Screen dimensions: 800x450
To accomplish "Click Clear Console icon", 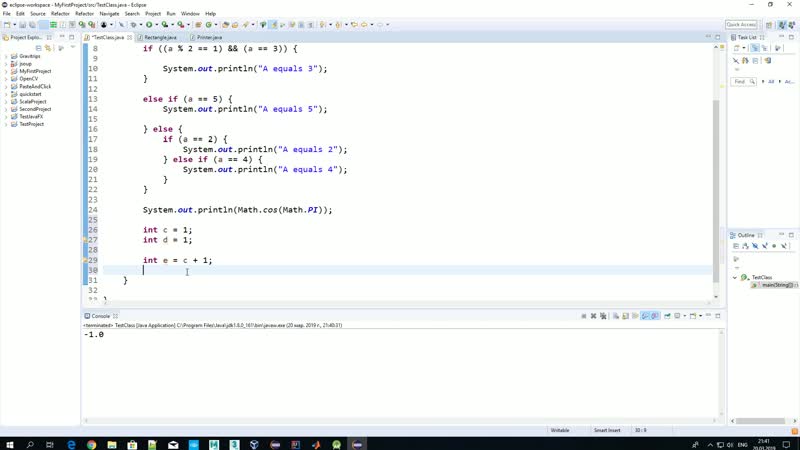I will pos(616,316).
